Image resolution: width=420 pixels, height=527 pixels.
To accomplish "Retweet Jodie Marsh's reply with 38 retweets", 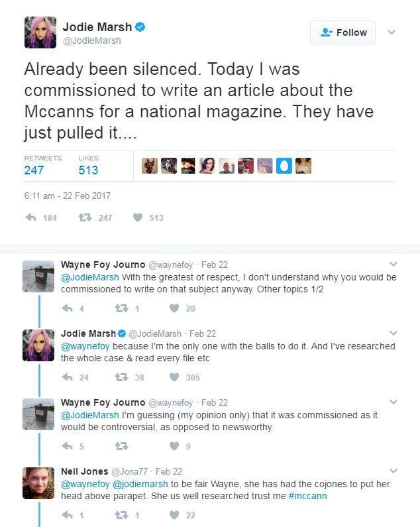I will coord(121,377).
